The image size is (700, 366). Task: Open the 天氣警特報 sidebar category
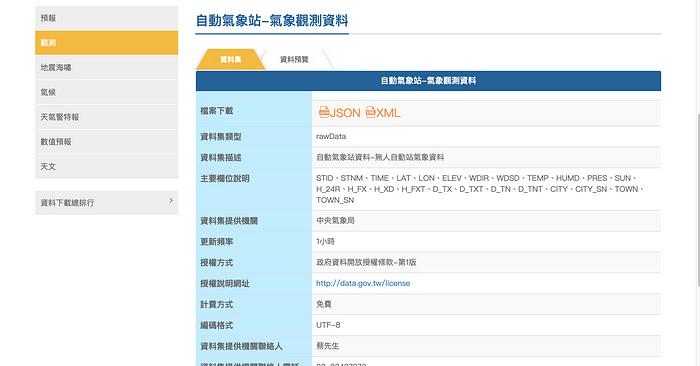tap(106, 117)
